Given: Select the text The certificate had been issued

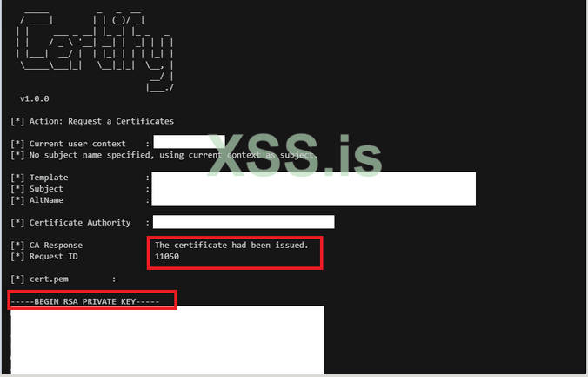Looking at the screenshot, I should 231,246.
